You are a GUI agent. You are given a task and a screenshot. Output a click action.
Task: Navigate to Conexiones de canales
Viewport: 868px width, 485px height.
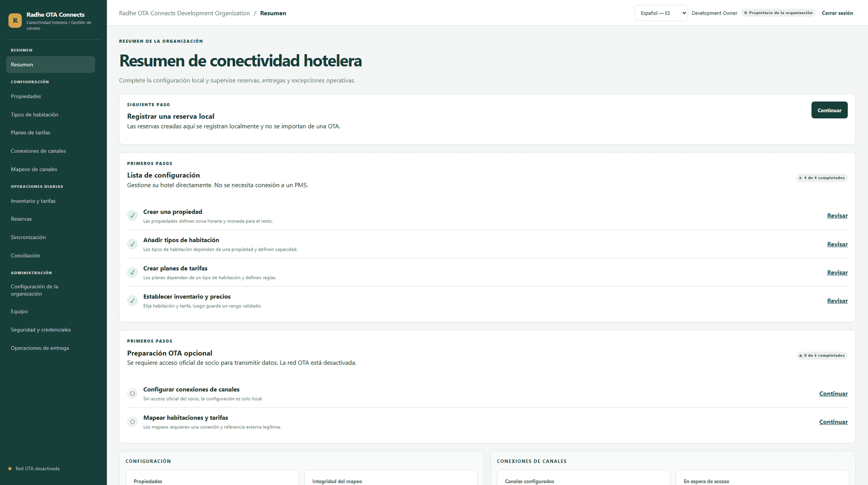(x=51, y=151)
